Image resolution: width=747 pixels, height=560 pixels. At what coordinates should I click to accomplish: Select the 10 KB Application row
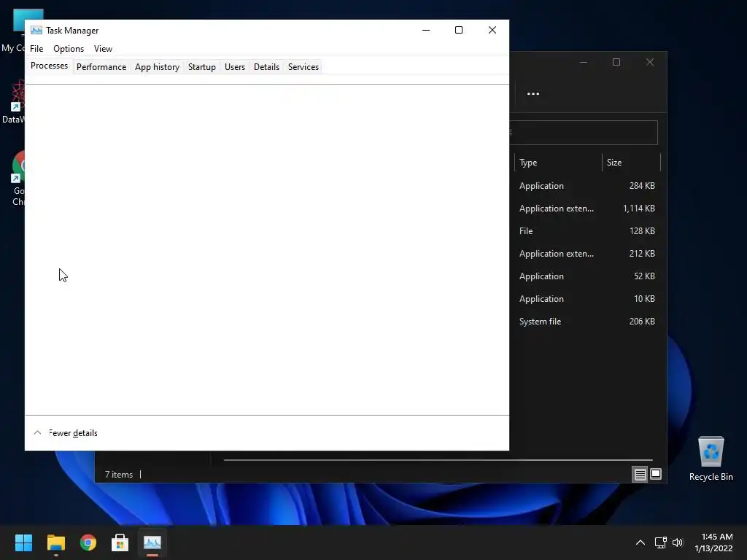pos(587,299)
